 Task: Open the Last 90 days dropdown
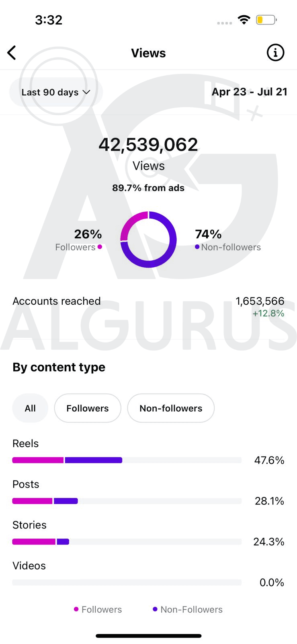pyautogui.click(x=55, y=92)
